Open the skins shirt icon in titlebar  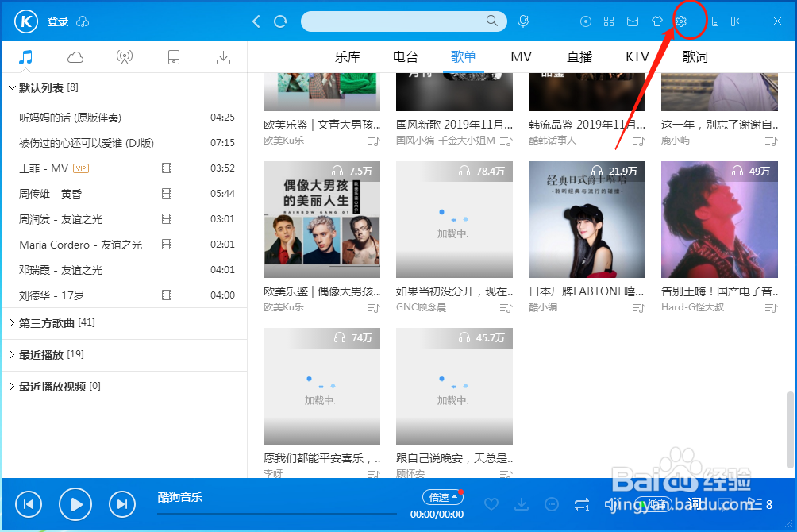point(656,21)
